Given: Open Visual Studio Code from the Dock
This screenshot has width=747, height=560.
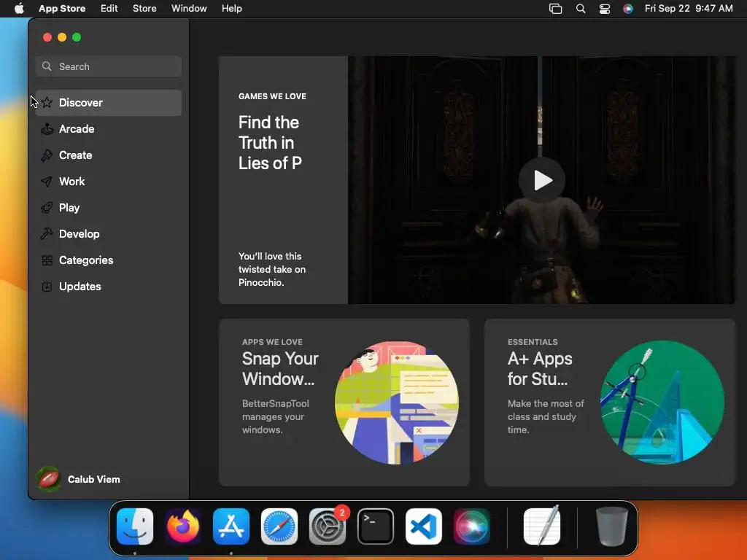Looking at the screenshot, I should point(424,526).
